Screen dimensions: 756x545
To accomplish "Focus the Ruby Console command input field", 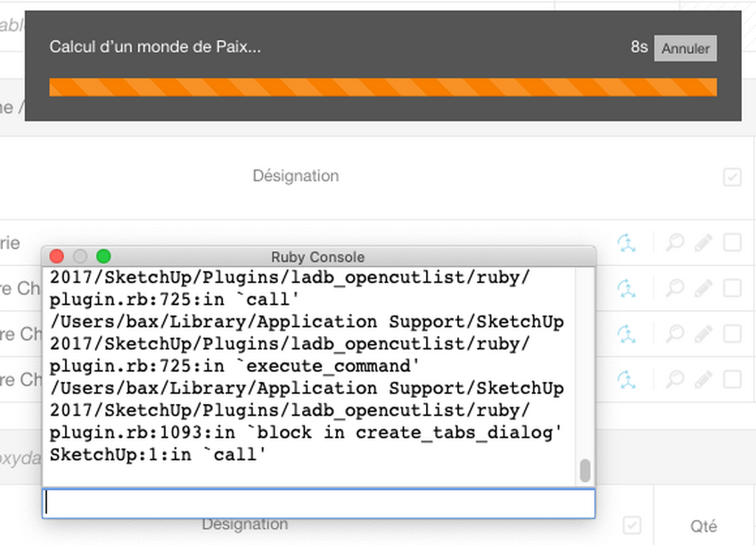I will coord(318,503).
